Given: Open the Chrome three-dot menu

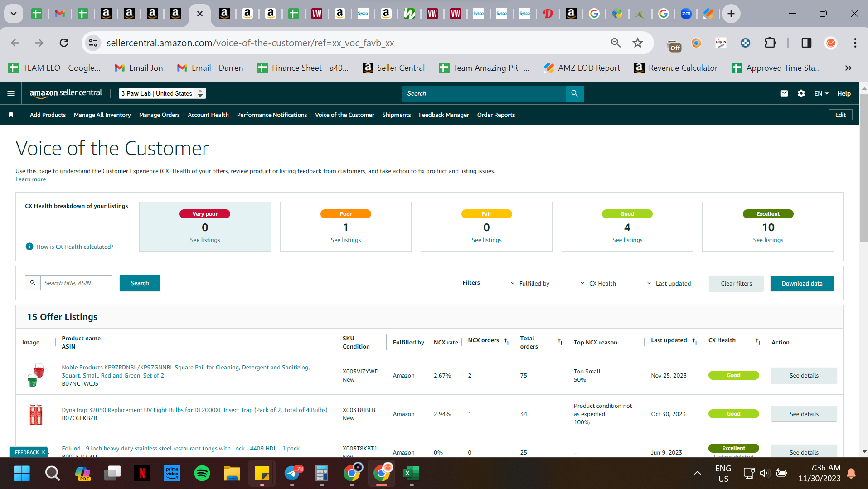Looking at the screenshot, I should tap(855, 43).
